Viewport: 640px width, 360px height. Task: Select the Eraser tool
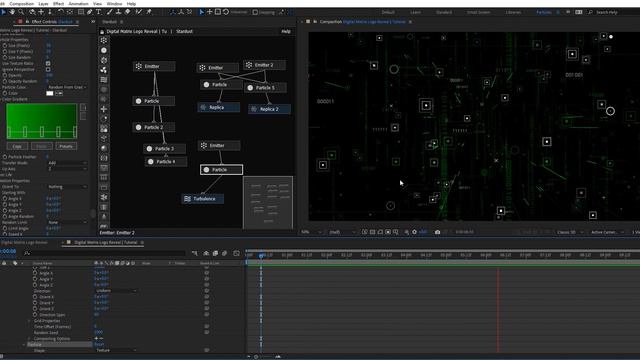(128, 12)
